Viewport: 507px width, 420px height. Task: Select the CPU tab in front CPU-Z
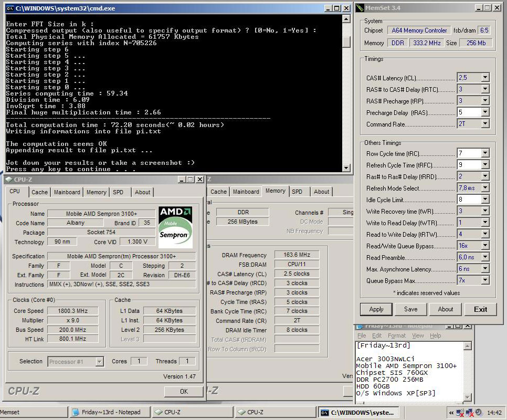[15, 192]
